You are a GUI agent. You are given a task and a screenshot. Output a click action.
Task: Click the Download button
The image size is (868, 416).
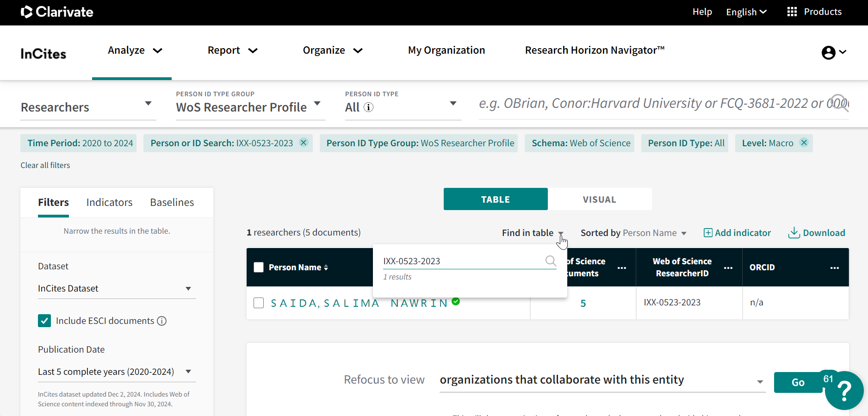pyautogui.click(x=817, y=233)
